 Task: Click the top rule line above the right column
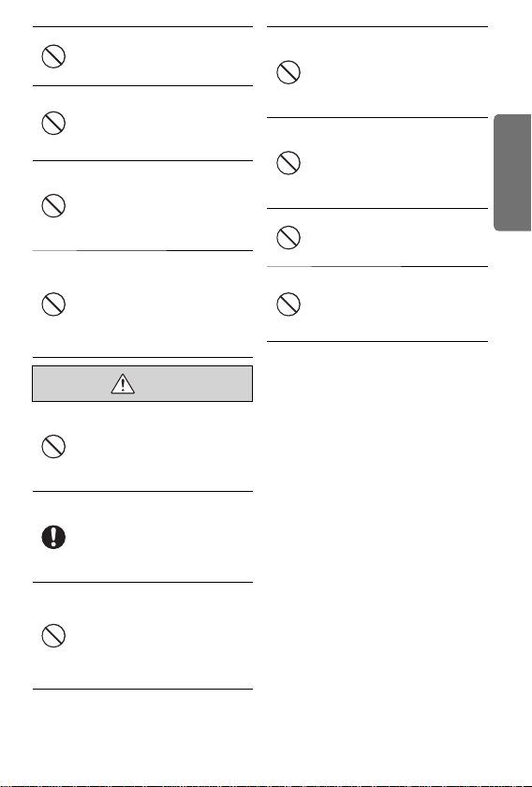coord(377,26)
